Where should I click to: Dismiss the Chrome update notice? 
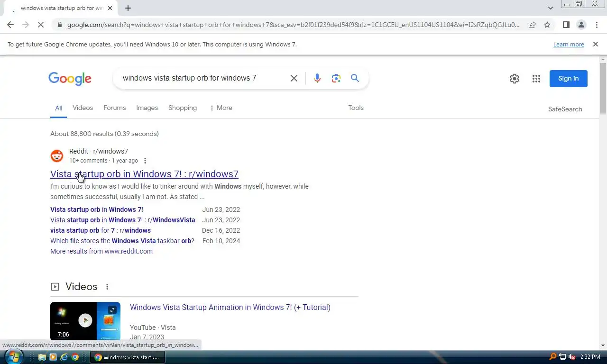click(596, 44)
